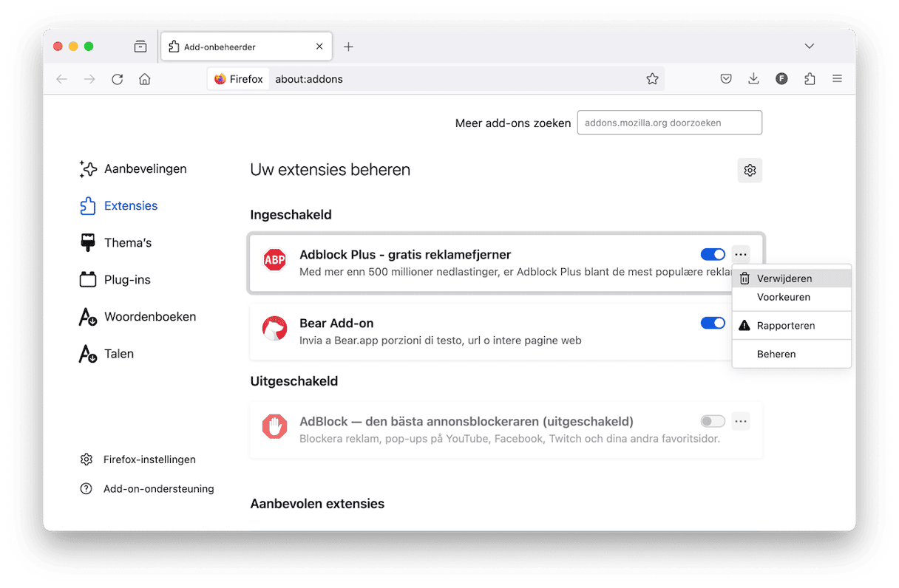Close the Add-onbeheerder tab

[319, 47]
